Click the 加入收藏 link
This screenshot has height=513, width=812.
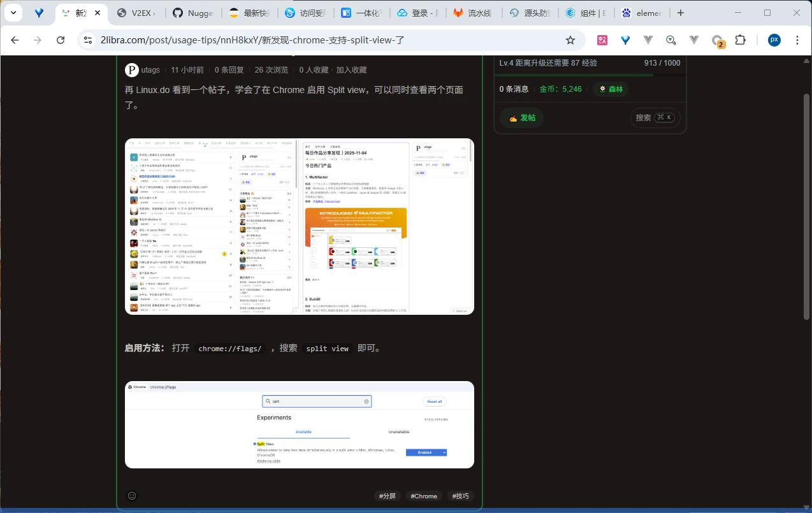point(351,70)
